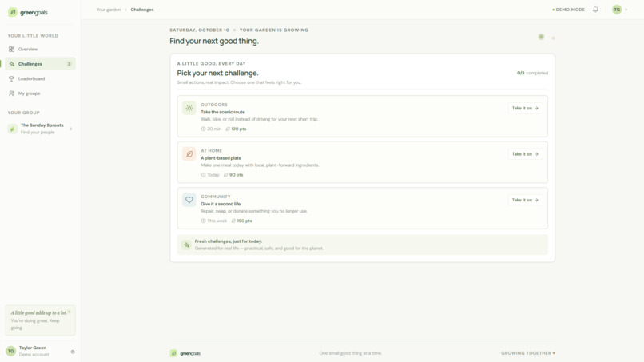
Task: Click 'Give it a second life' title
Action: pyautogui.click(x=221, y=204)
